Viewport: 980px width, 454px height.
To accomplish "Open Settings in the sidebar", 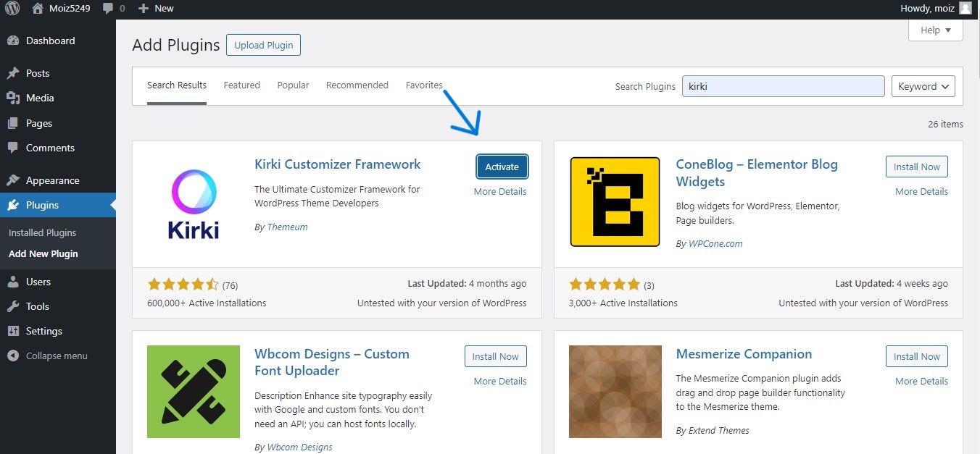I will coord(43,331).
